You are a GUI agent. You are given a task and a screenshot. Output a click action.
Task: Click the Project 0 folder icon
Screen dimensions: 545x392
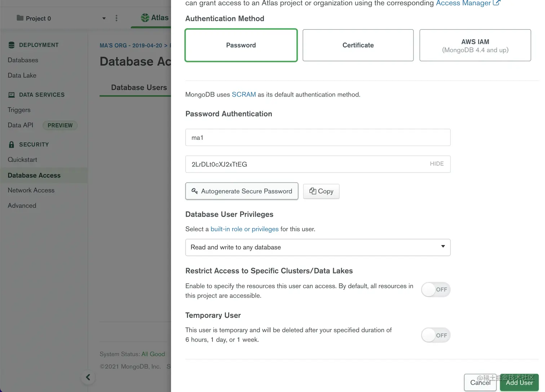[x=20, y=18]
